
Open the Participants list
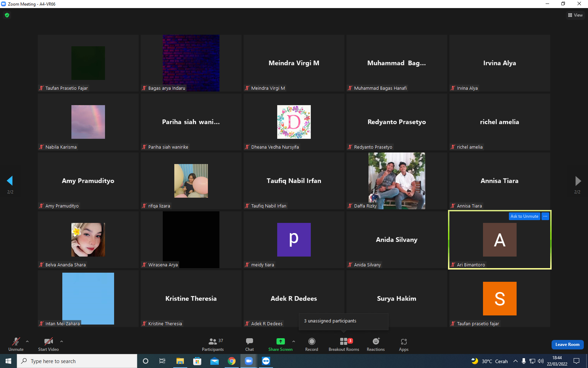tap(212, 344)
